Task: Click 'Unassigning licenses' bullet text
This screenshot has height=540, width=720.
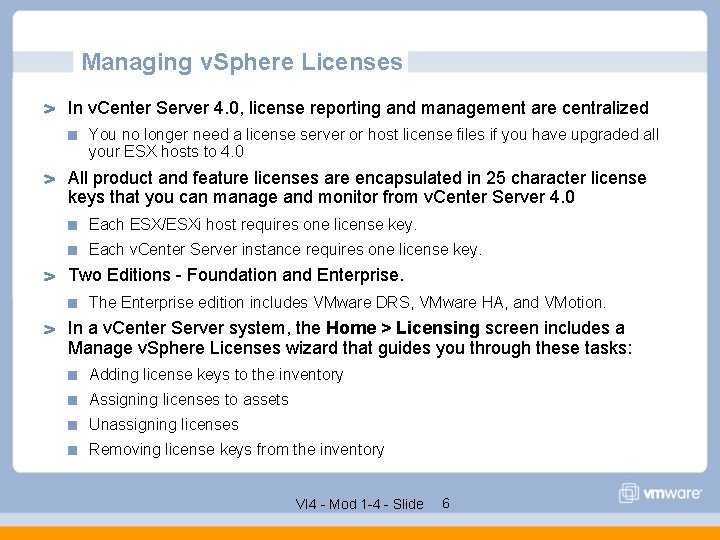Action: coord(163,424)
